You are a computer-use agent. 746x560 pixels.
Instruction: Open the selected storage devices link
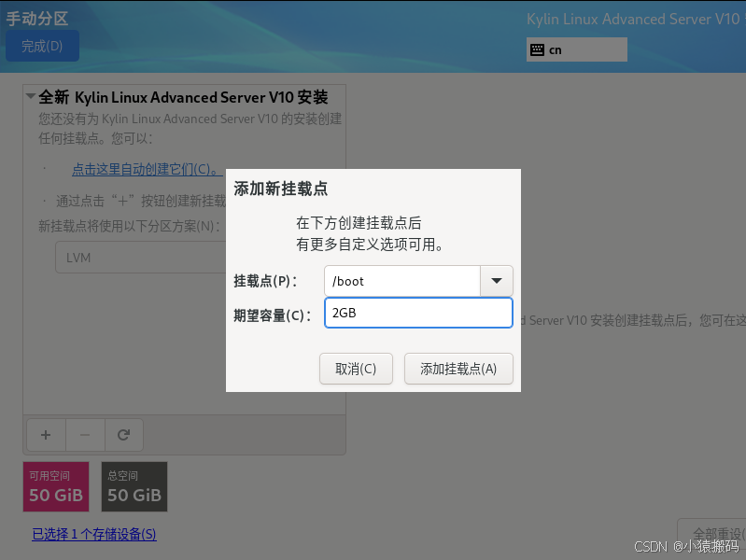(94, 534)
